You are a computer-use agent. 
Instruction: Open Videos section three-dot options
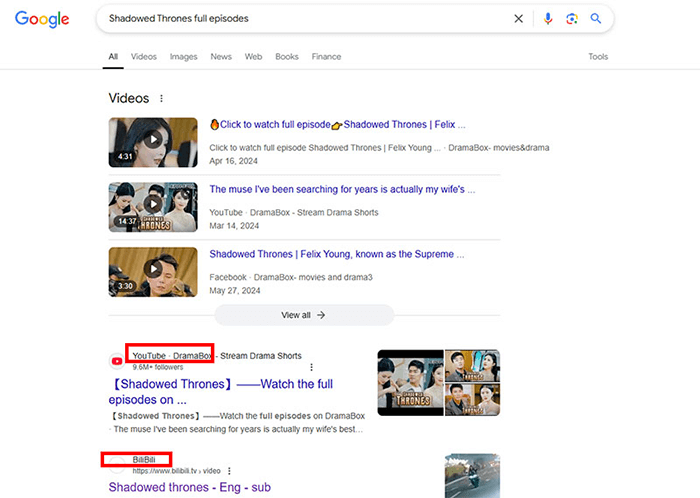(161, 98)
